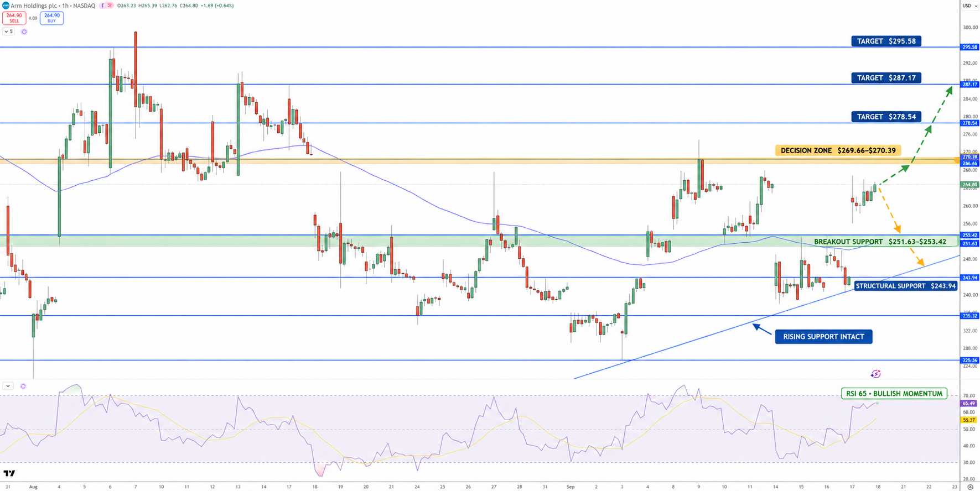Select the RSI 65 BULLISH MOMENTUM label
This screenshot has width=980, height=491.
(894, 394)
